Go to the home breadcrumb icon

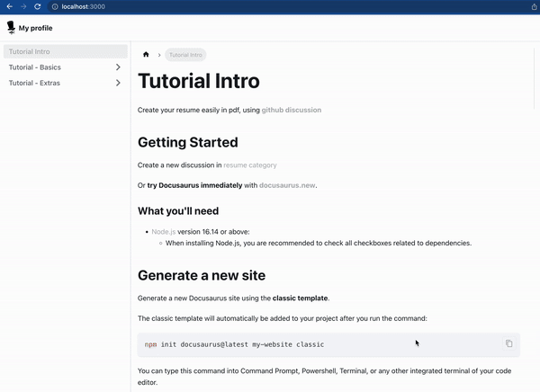coord(146,55)
